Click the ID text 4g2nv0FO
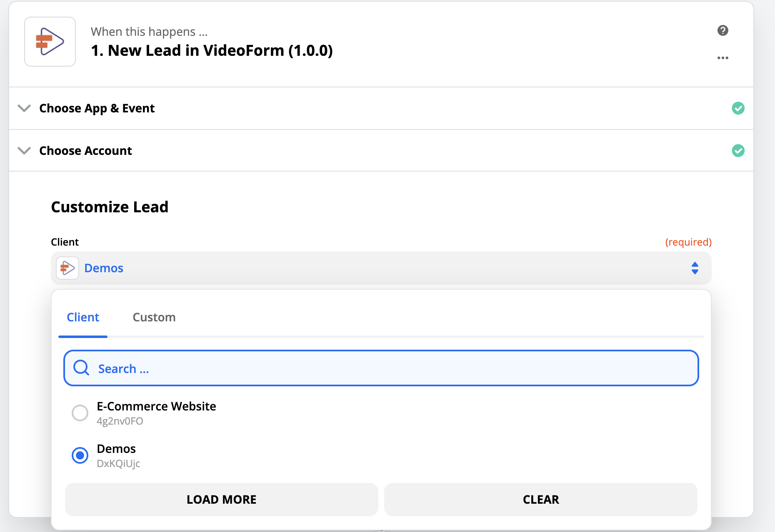 click(120, 421)
